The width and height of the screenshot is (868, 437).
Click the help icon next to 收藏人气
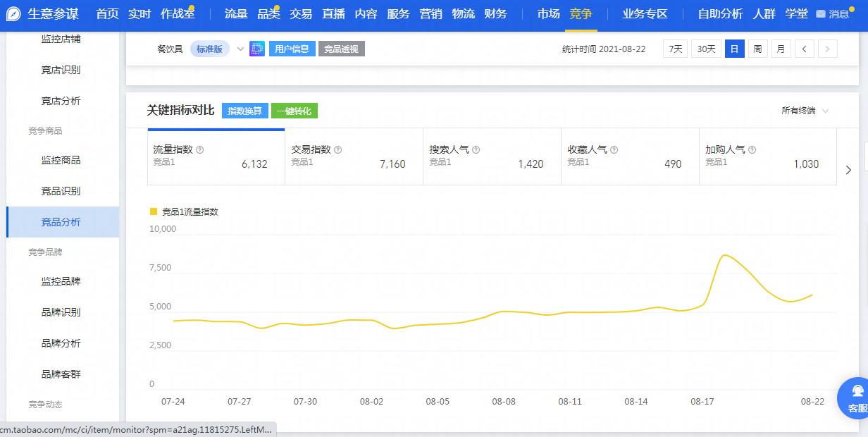tap(614, 149)
